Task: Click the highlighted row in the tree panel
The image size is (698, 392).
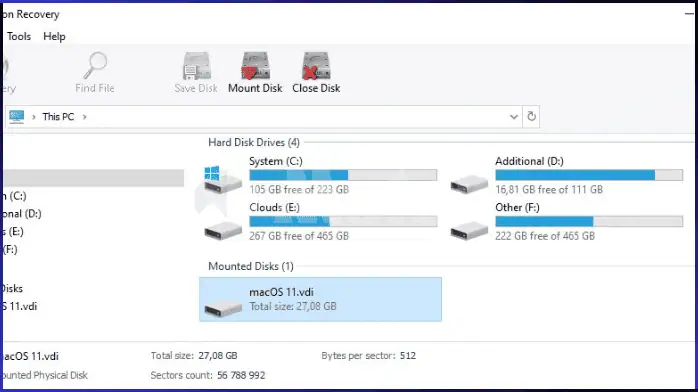Action: pos(93,178)
